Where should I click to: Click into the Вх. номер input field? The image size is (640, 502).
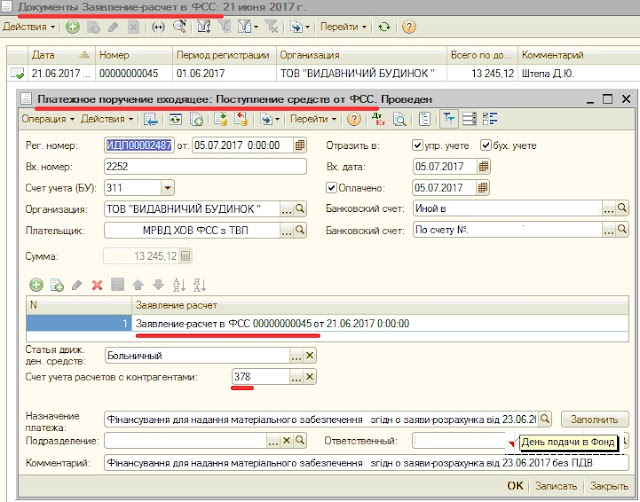coord(203,166)
